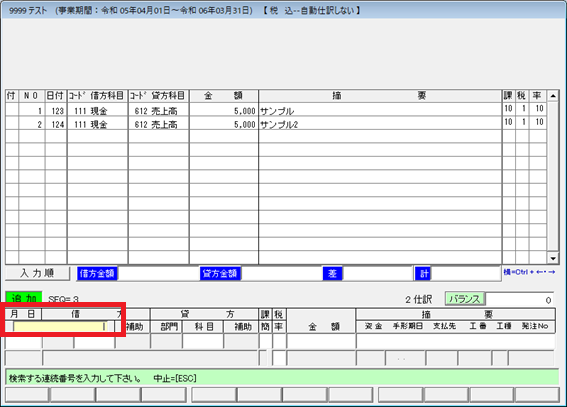The image size is (567, 407).
Task: Click the 入力順 sort button
Action: click(x=38, y=273)
